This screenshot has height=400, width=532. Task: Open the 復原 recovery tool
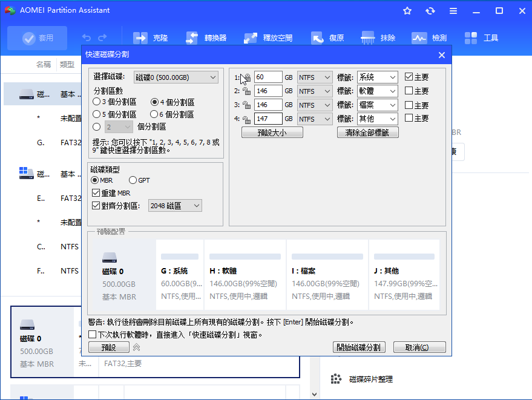[x=328, y=38]
